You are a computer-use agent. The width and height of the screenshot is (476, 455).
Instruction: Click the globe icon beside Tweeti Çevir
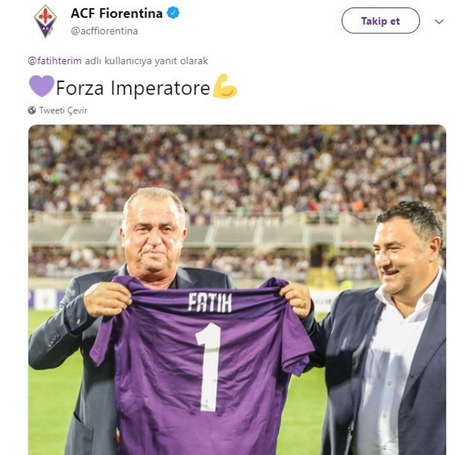(32, 110)
